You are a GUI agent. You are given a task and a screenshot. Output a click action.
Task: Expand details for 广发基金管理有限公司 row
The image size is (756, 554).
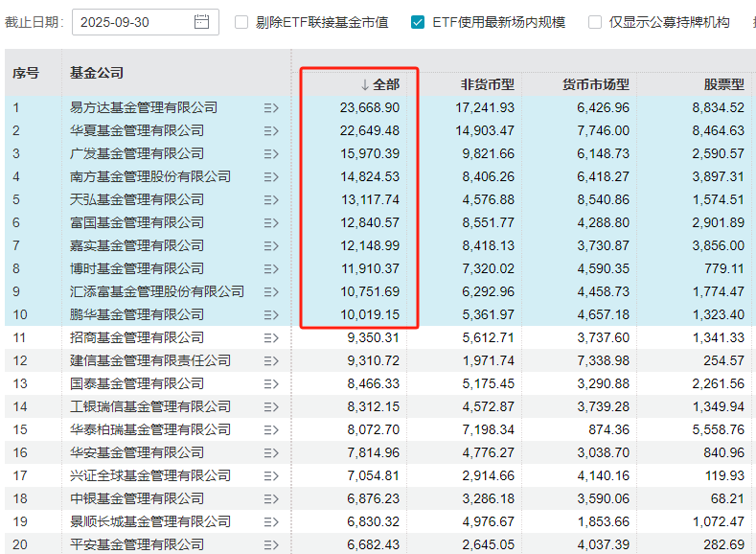click(270, 153)
